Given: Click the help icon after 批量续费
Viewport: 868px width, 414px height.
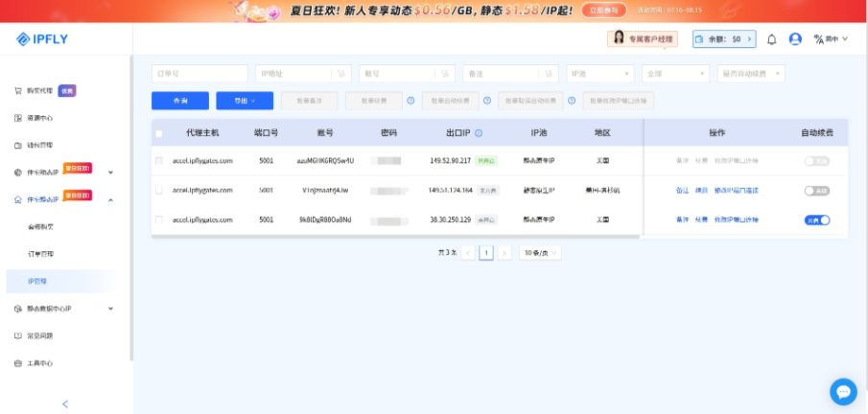Looking at the screenshot, I should pyautogui.click(x=411, y=101).
